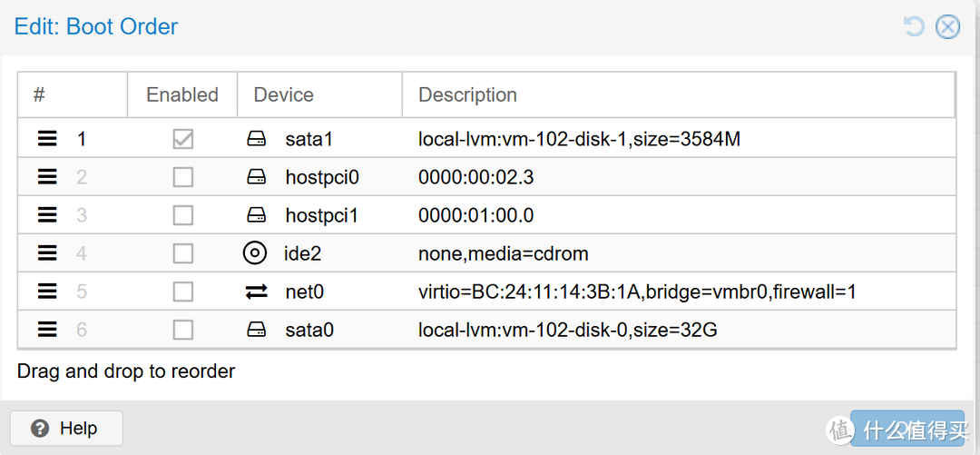Enable the net0 boot checkbox

click(x=183, y=292)
